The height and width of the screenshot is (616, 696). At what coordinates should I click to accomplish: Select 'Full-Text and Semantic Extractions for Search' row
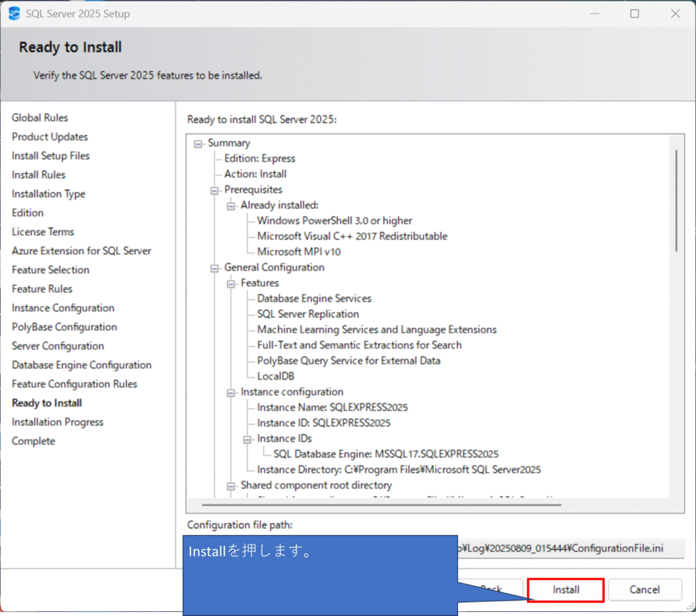point(360,345)
